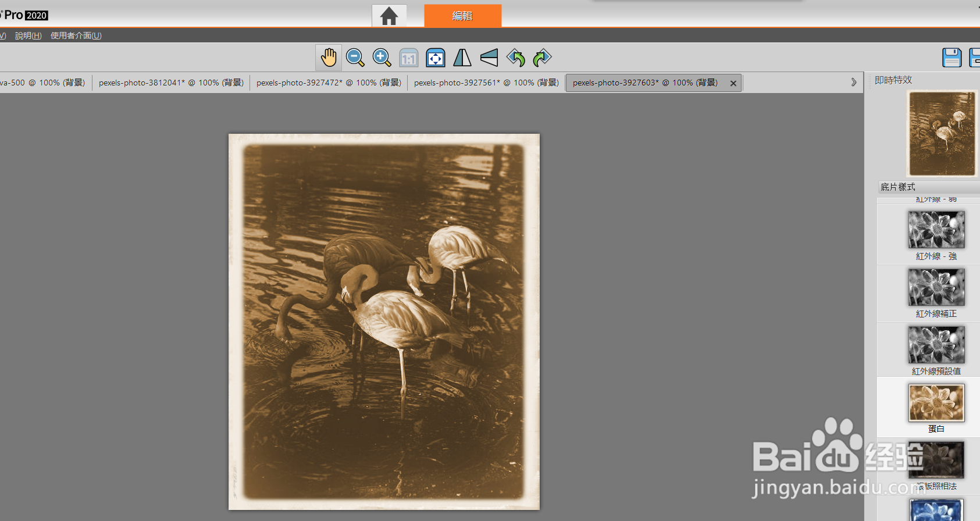Flip image vertically
Image resolution: width=980 pixels, height=521 pixels.
[489, 58]
